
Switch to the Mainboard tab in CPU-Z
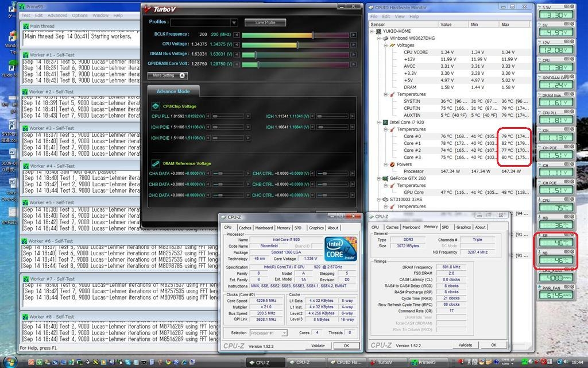(264, 228)
